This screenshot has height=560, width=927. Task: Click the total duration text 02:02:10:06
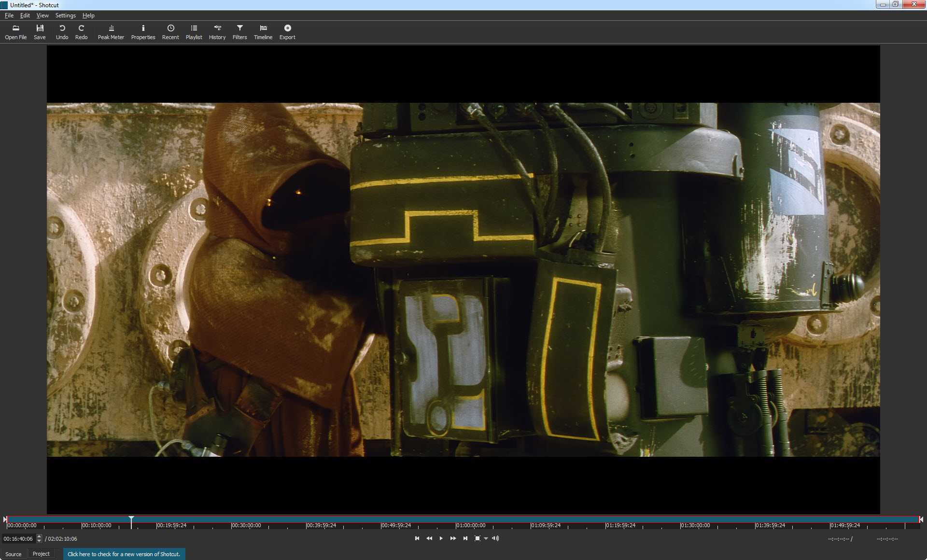(62, 539)
